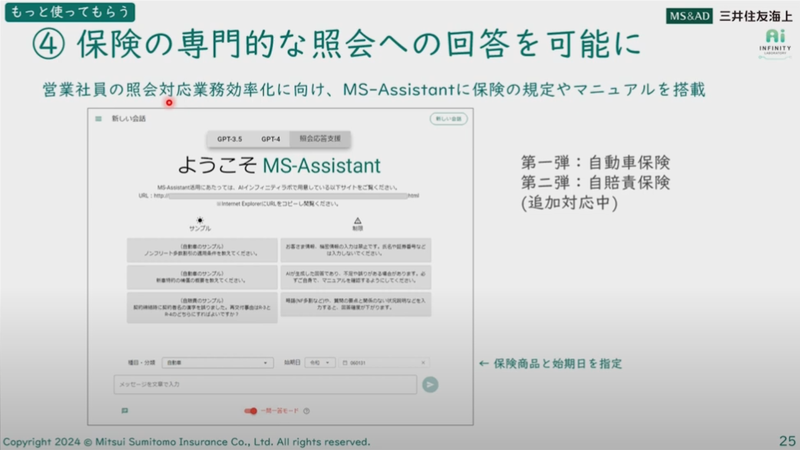Viewport: 800px width, 450px height.
Task: Click the もっと使ってもらう label badge
Action: point(70,12)
